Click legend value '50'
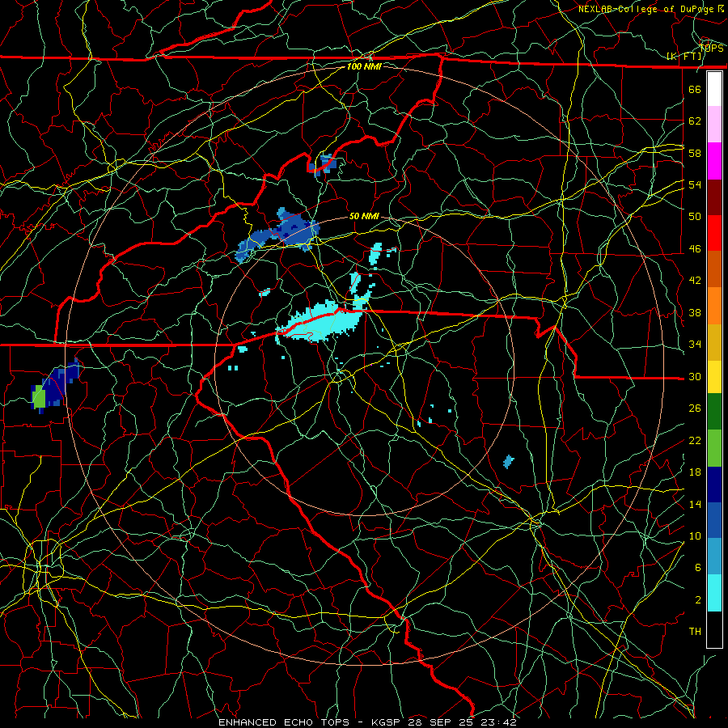 point(695,217)
